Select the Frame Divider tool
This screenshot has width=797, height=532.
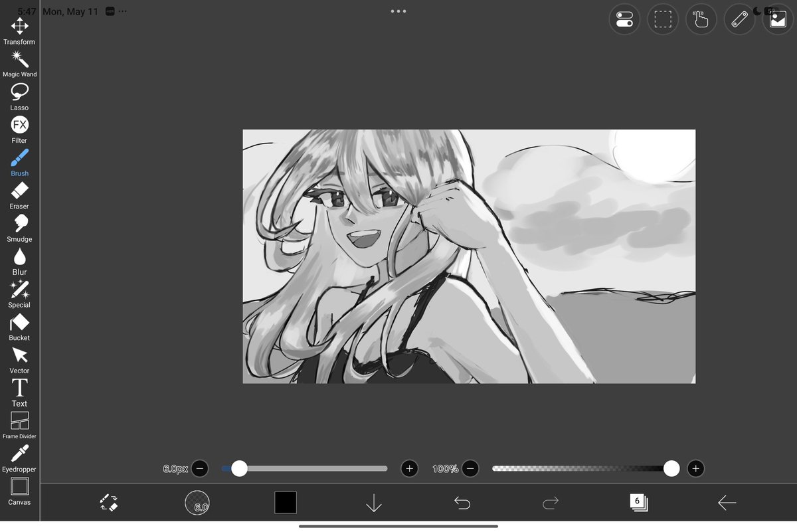point(19,426)
